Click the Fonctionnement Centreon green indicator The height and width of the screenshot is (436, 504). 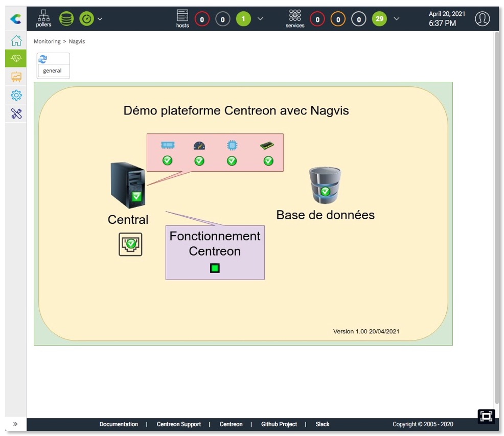point(215,267)
